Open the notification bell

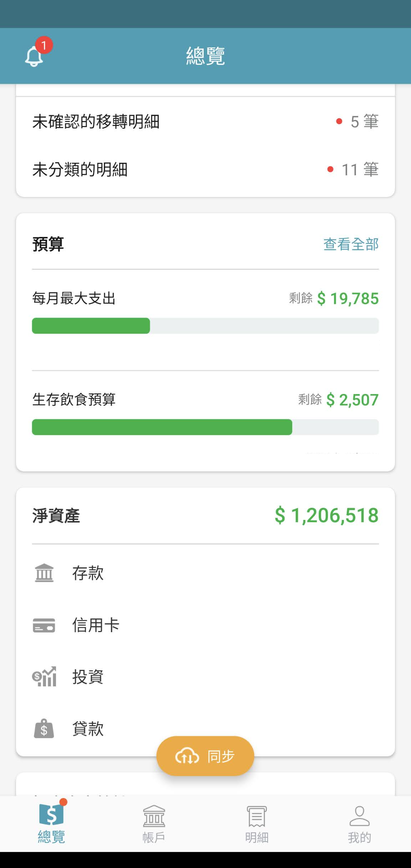pyautogui.click(x=34, y=56)
